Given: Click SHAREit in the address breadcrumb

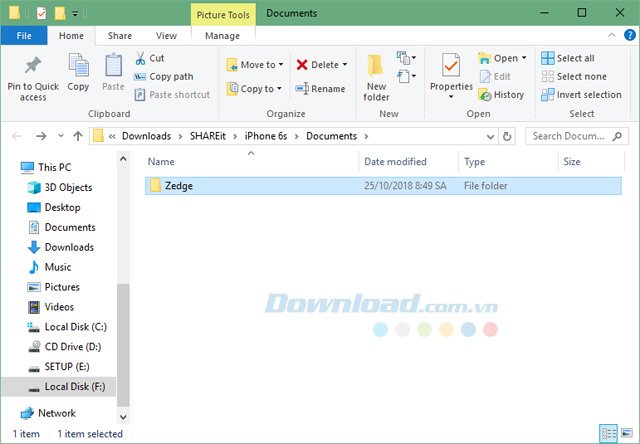Looking at the screenshot, I should (208, 136).
